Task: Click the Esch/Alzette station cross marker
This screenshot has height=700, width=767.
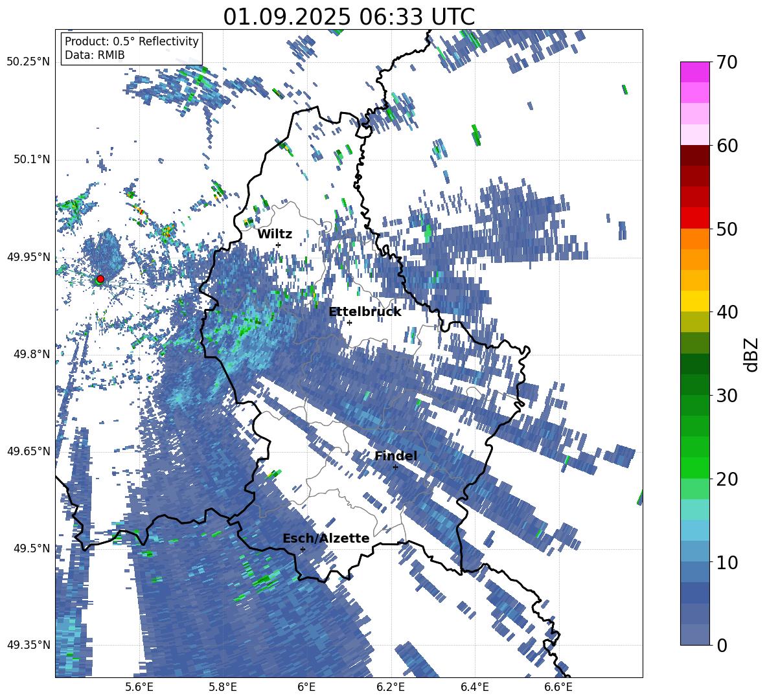Action: pos(303,549)
